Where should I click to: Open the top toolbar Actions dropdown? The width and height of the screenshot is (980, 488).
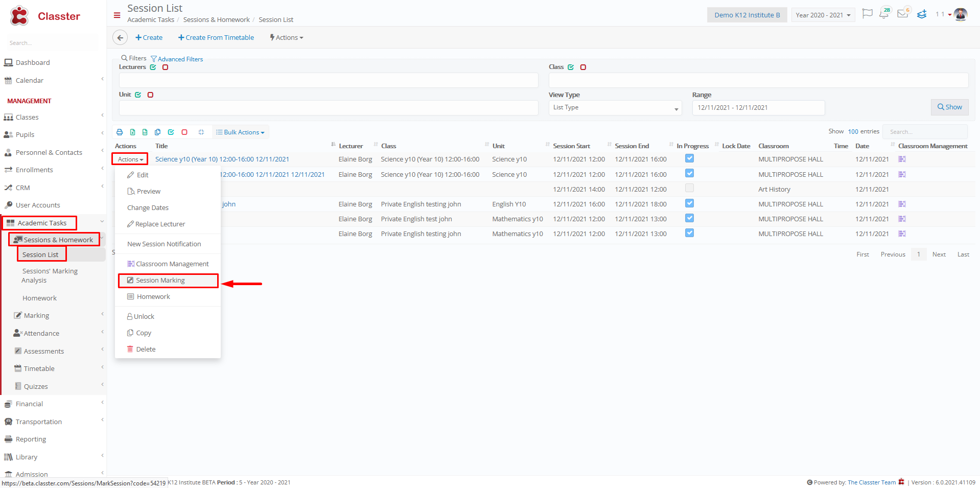(x=287, y=38)
